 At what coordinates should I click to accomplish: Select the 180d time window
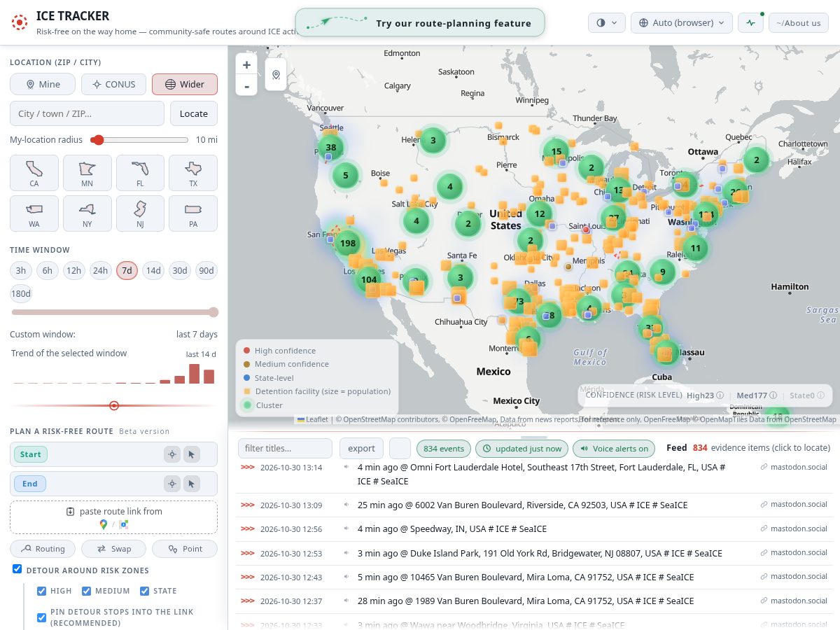pyautogui.click(x=22, y=293)
